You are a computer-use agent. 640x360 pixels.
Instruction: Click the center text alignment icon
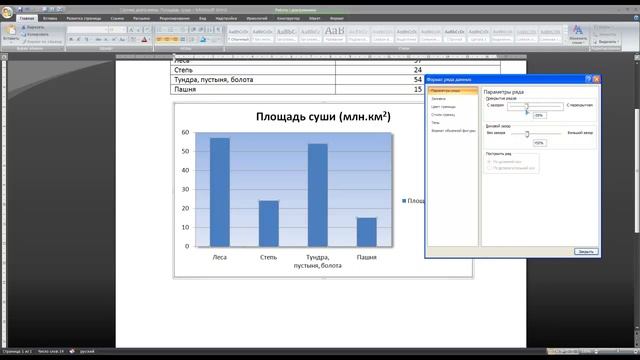point(167,40)
